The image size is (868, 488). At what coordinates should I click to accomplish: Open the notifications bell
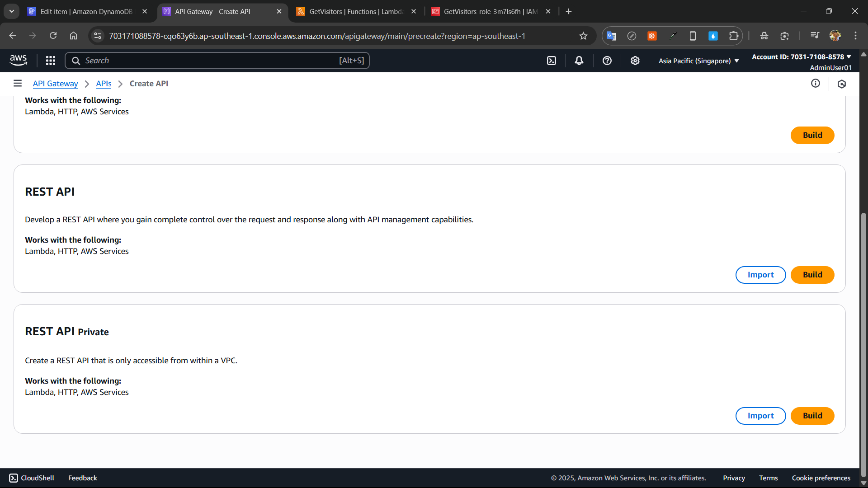(x=579, y=61)
